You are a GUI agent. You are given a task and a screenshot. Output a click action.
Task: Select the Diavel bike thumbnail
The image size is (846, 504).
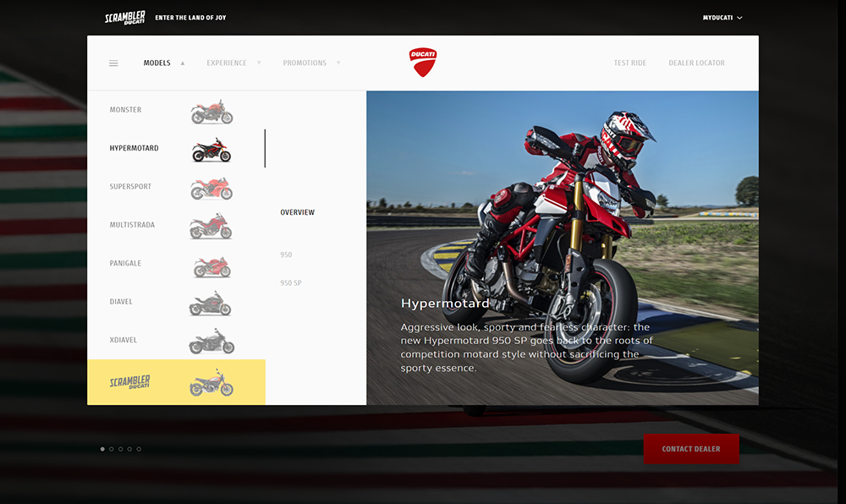tap(211, 304)
